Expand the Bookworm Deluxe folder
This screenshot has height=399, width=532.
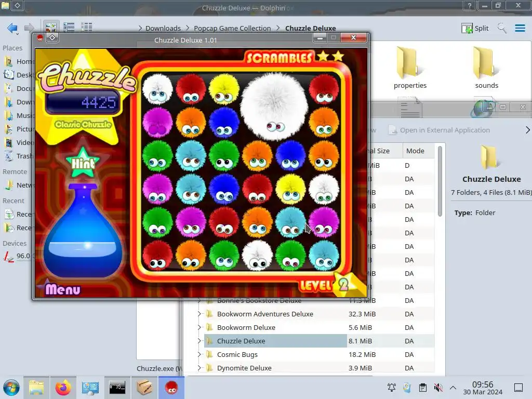(199, 327)
